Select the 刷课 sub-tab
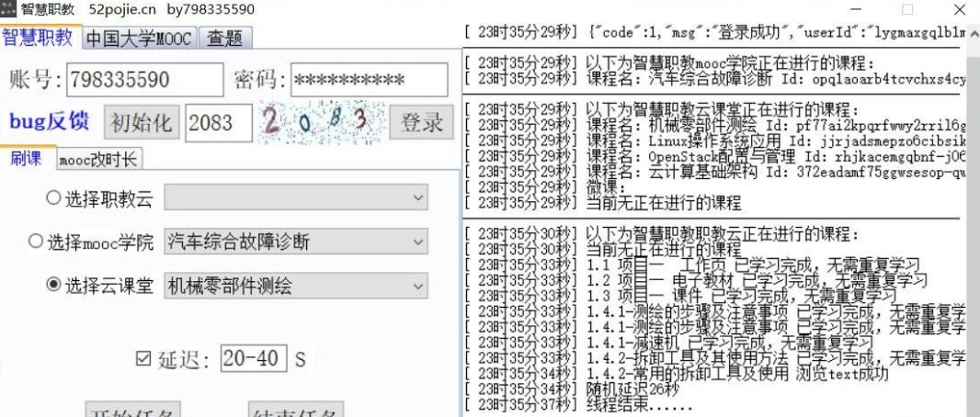Viewport: 980px width, 417px height. pyautogui.click(x=28, y=158)
